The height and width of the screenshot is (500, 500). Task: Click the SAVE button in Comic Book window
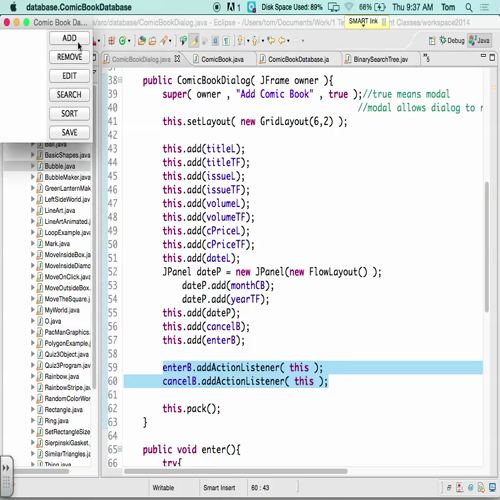point(69,132)
